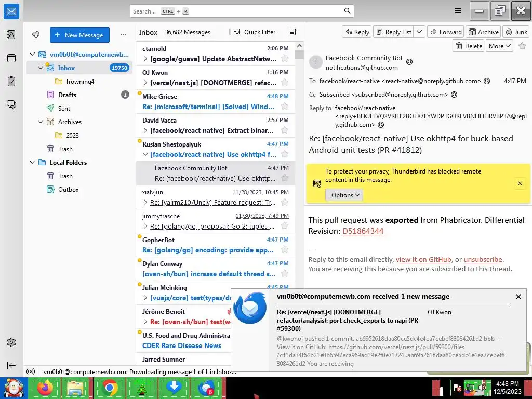Star the Dylan Conway bun message

coord(285,273)
